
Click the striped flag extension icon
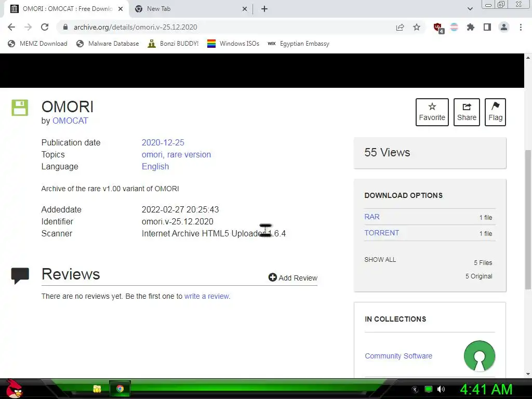pyautogui.click(x=454, y=27)
